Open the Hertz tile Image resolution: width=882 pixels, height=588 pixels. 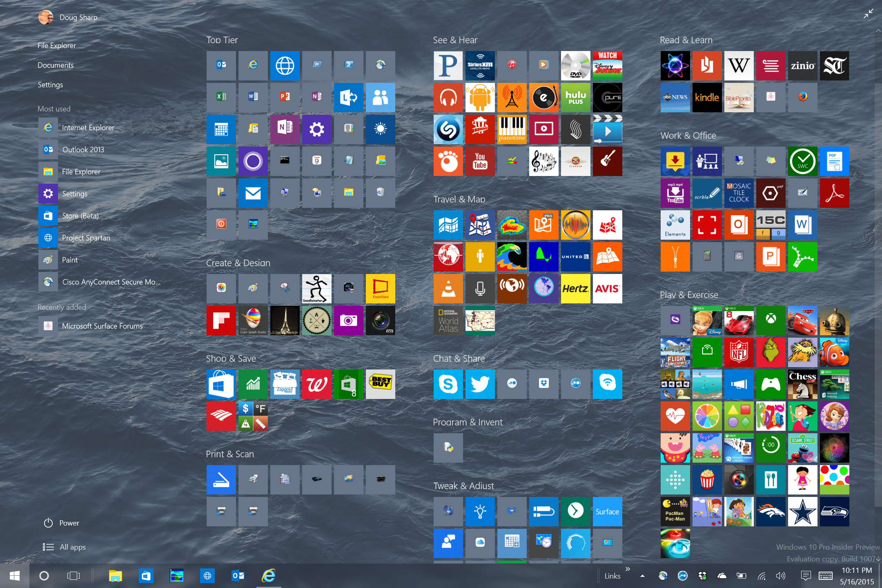[x=575, y=289]
